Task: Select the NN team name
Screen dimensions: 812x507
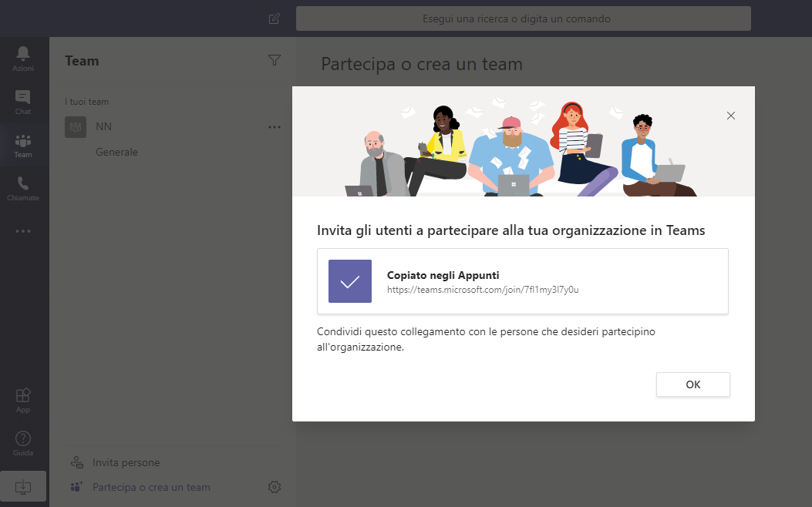Action: [x=103, y=126]
